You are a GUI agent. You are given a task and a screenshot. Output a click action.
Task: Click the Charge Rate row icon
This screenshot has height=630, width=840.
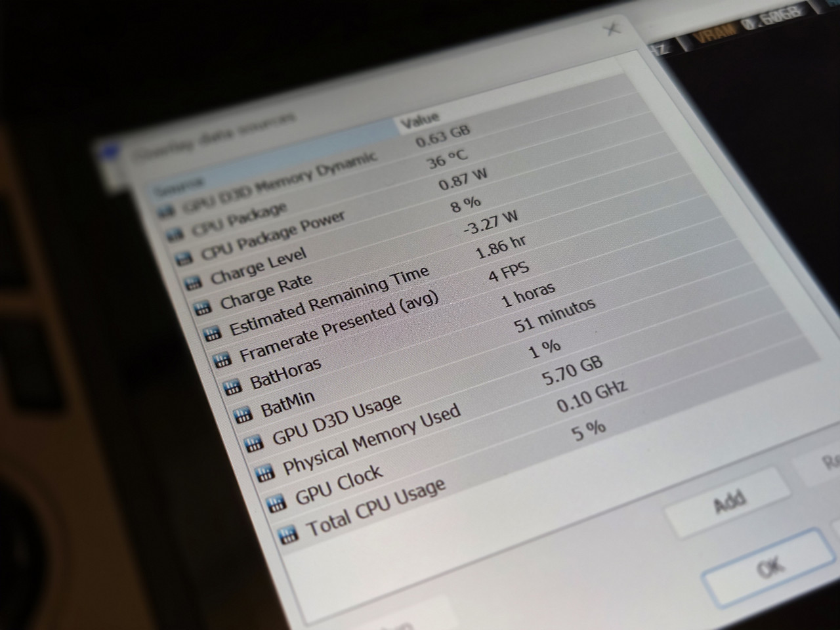coord(202,308)
